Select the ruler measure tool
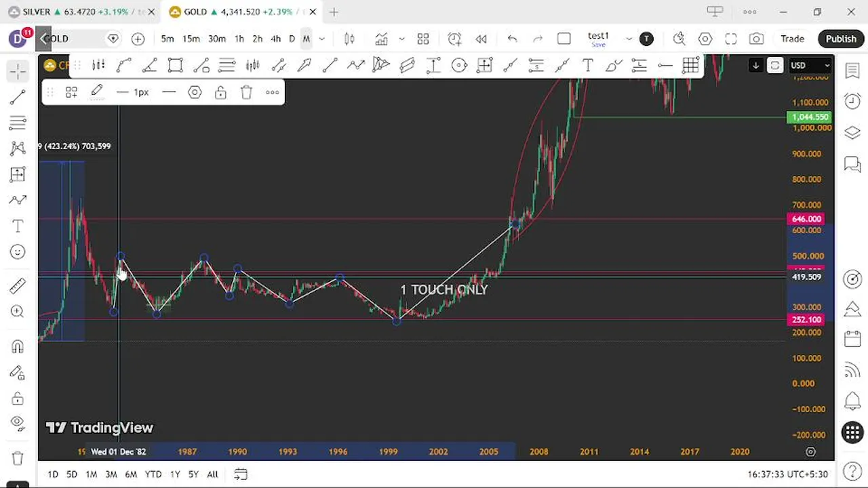The height and width of the screenshot is (488, 868). pyautogui.click(x=18, y=286)
